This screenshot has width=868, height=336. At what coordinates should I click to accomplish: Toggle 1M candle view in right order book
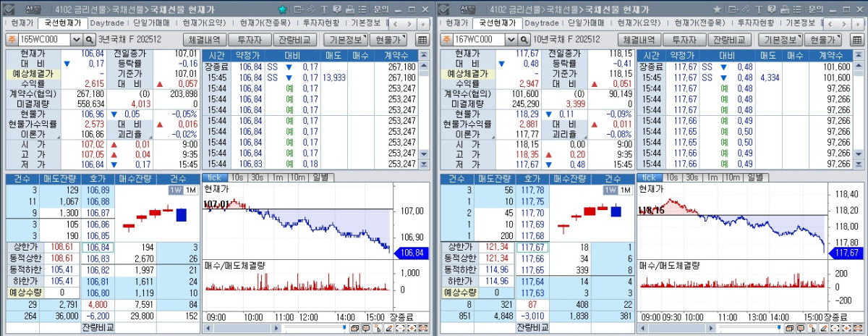coord(624,190)
